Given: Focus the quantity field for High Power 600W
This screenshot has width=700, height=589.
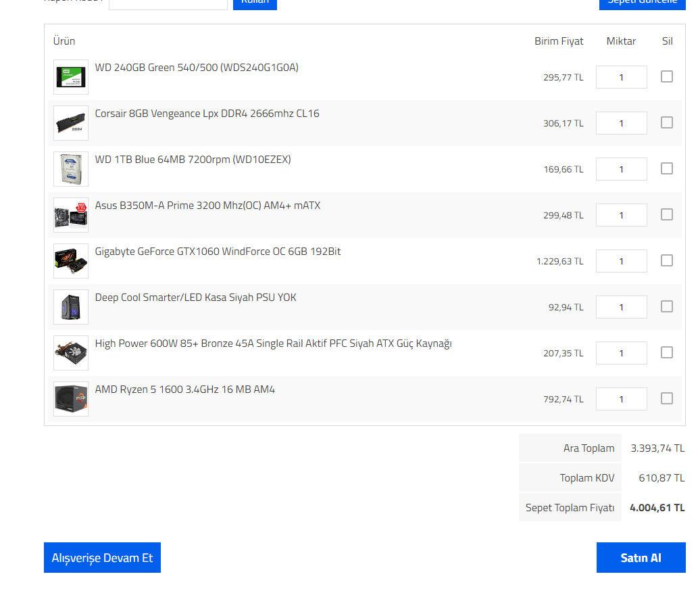Looking at the screenshot, I should 621,353.
